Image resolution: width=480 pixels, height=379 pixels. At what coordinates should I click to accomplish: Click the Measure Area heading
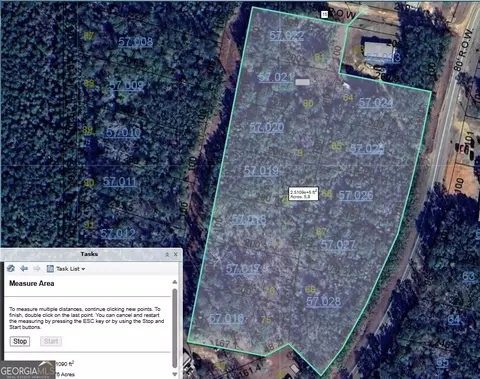32,283
